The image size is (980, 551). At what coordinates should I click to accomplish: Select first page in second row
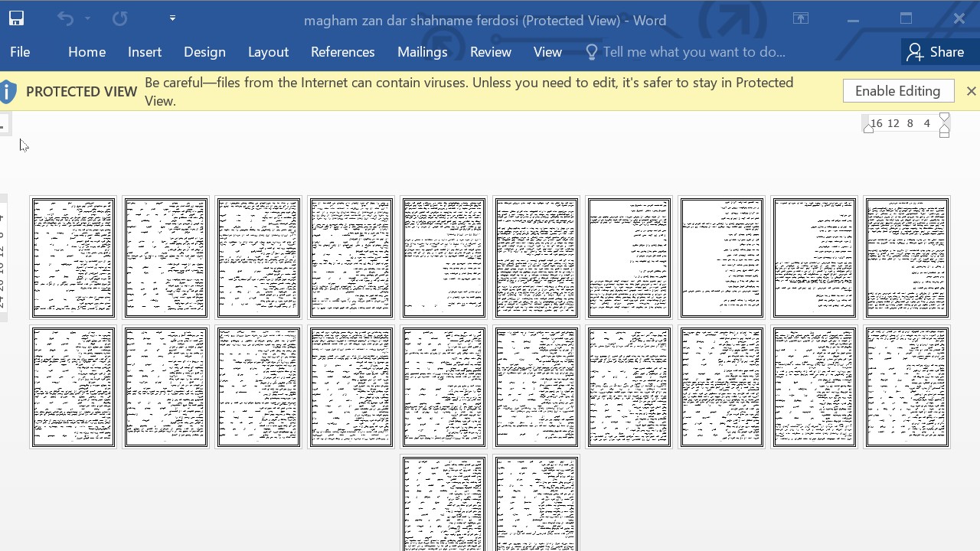73,387
